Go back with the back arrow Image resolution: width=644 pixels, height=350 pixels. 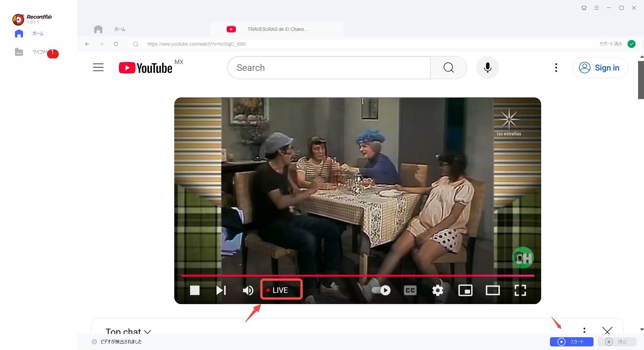tap(87, 44)
